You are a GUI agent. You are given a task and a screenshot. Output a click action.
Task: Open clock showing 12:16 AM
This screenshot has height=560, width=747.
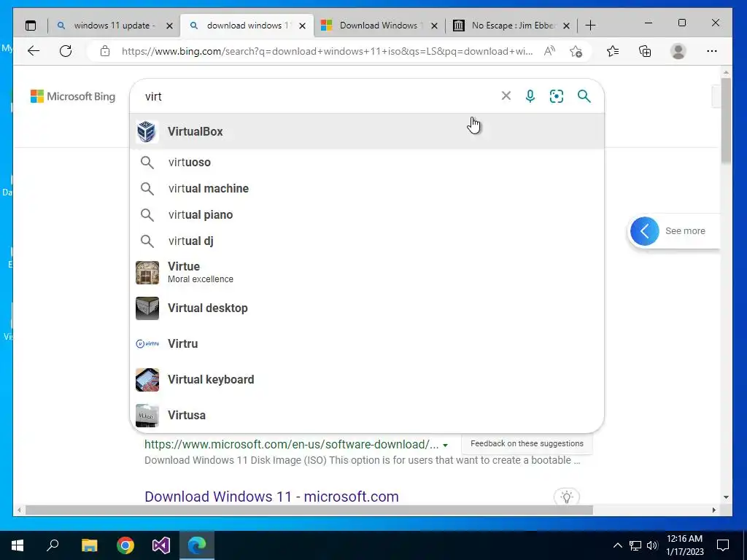[684, 545]
